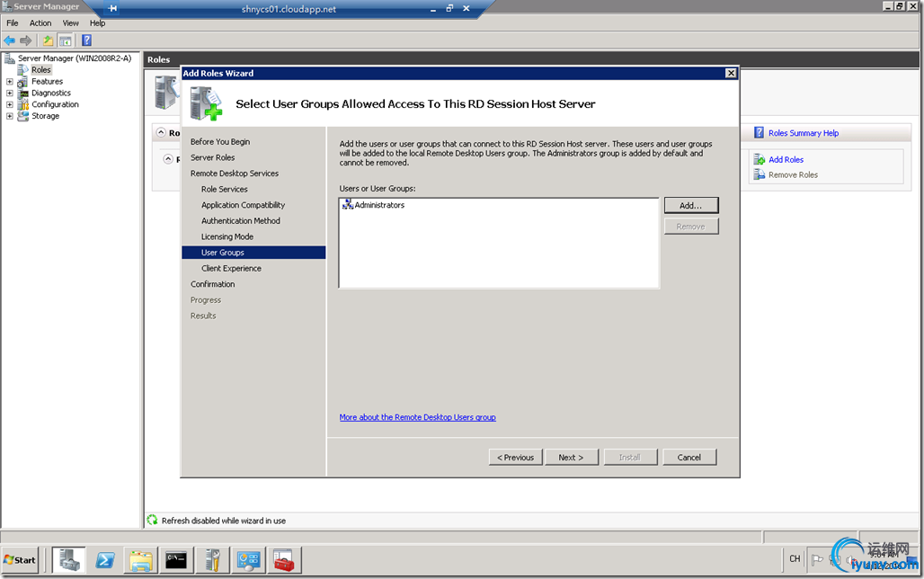Click the Next > button

[x=571, y=457]
